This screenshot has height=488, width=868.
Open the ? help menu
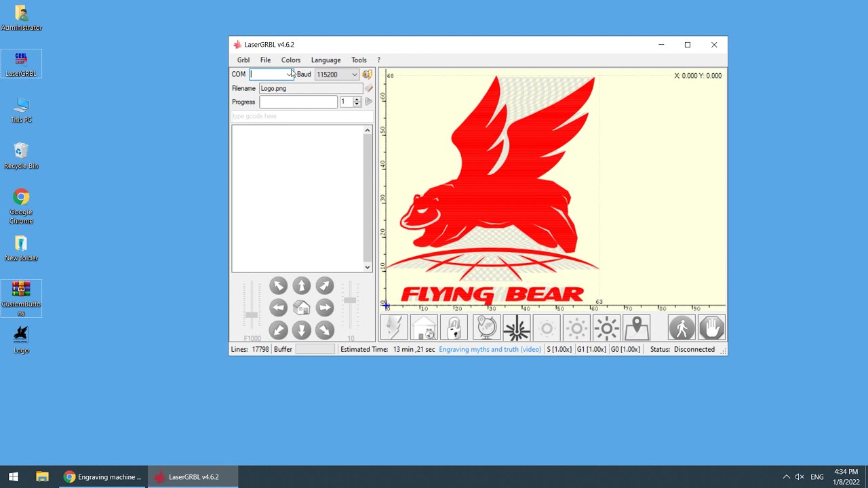pos(378,60)
